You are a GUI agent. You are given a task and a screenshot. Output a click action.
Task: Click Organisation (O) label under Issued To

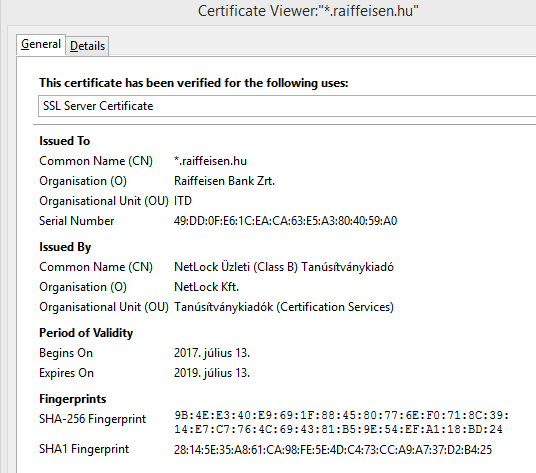coord(83,181)
